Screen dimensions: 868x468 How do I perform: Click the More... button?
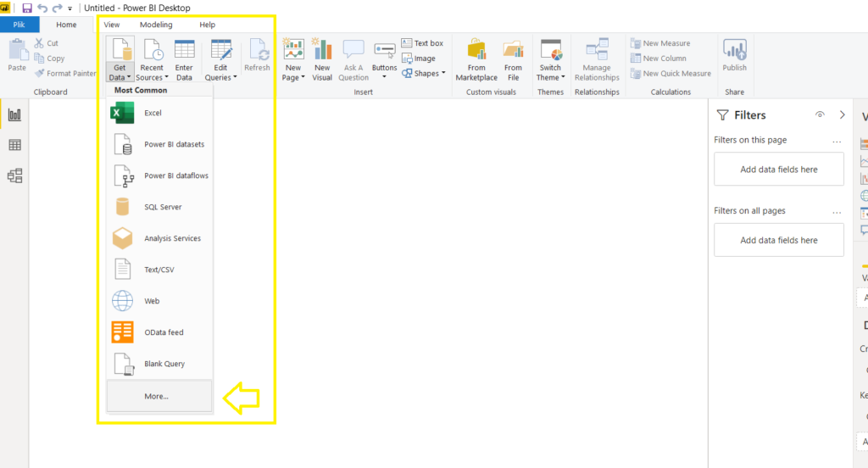(x=159, y=396)
